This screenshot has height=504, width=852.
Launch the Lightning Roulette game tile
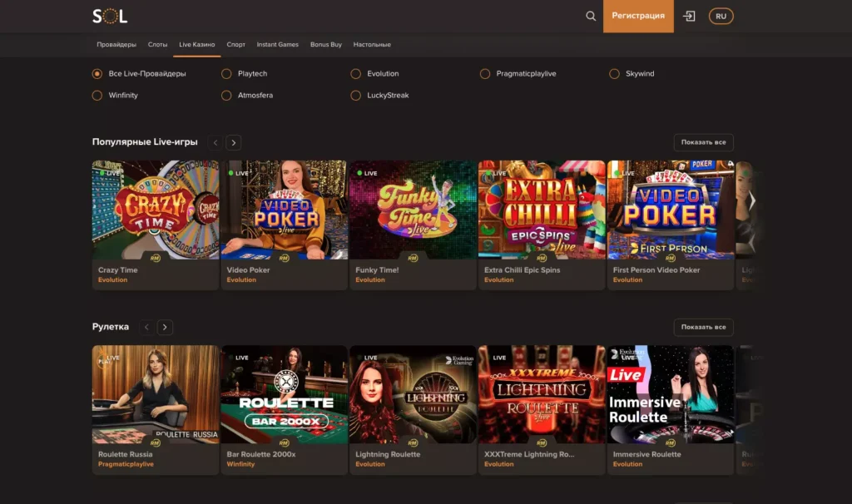point(413,394)
